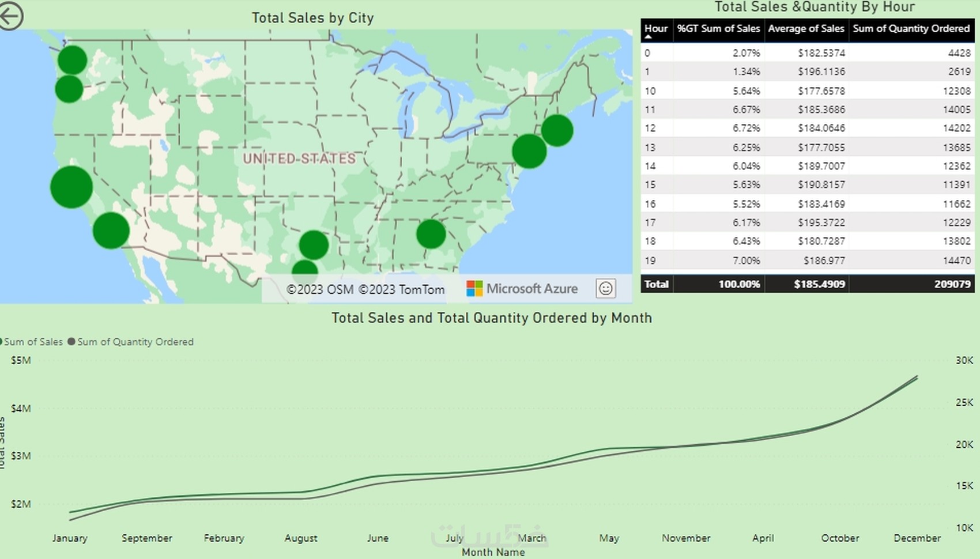Viewport: 980px width, 559px height.
Task: Select July on the month axis
Action: click(x=455, y=538)
